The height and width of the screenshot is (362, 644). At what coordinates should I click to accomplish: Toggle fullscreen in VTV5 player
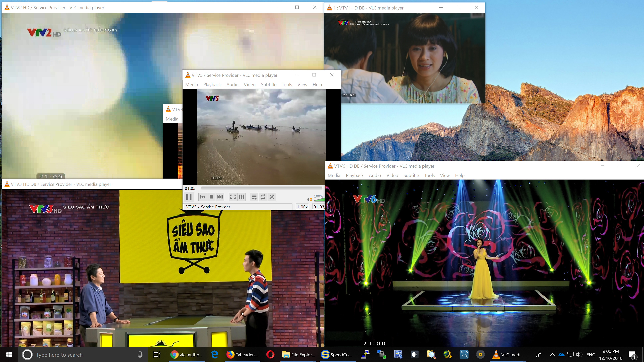tap(233, 197)
